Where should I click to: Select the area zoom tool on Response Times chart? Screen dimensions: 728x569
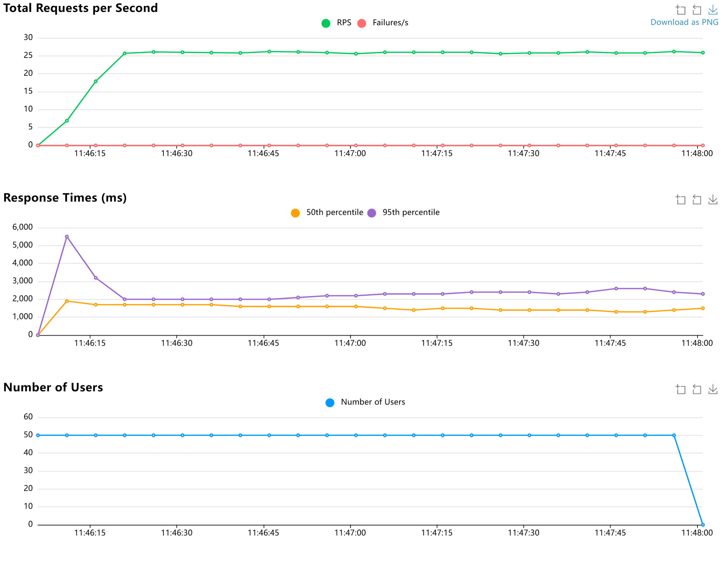(x=681, y=199)
